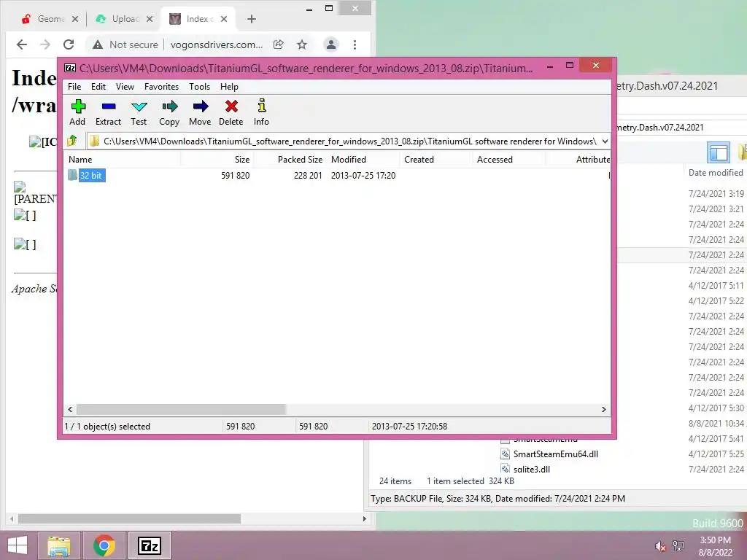Click Chrome's back arrow
This screenshot has width=747, height=560.
pyautogui.click(x=21, y=44)
